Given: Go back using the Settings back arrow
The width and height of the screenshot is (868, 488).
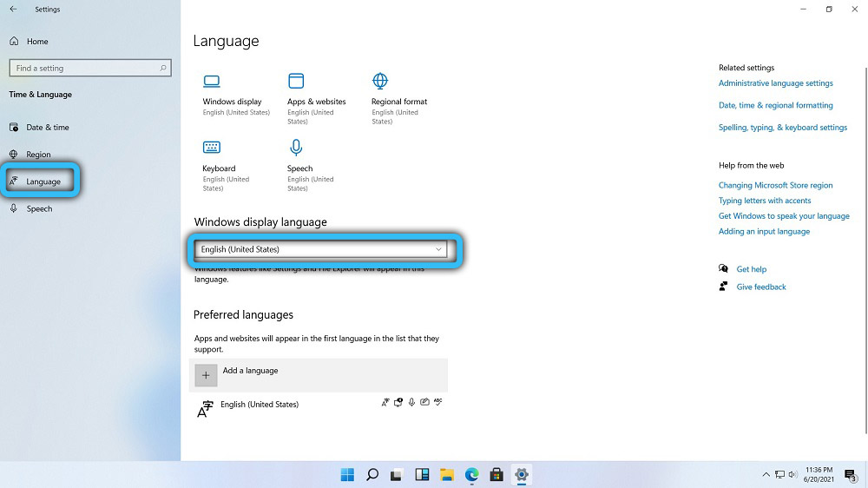Looking at the screenshot, I should pos(13,10).
